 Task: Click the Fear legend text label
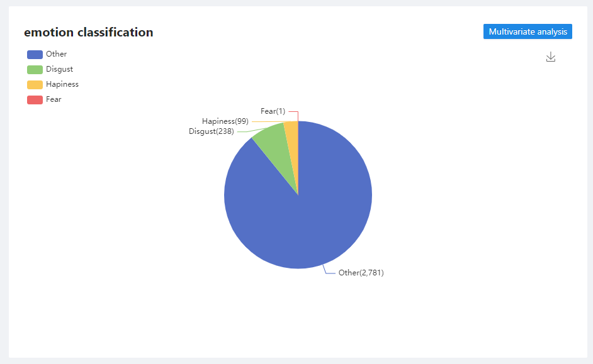pos(54,99)
